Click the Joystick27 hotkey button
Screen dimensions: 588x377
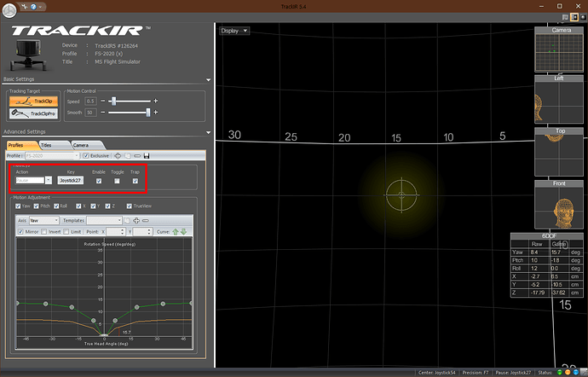71,181
